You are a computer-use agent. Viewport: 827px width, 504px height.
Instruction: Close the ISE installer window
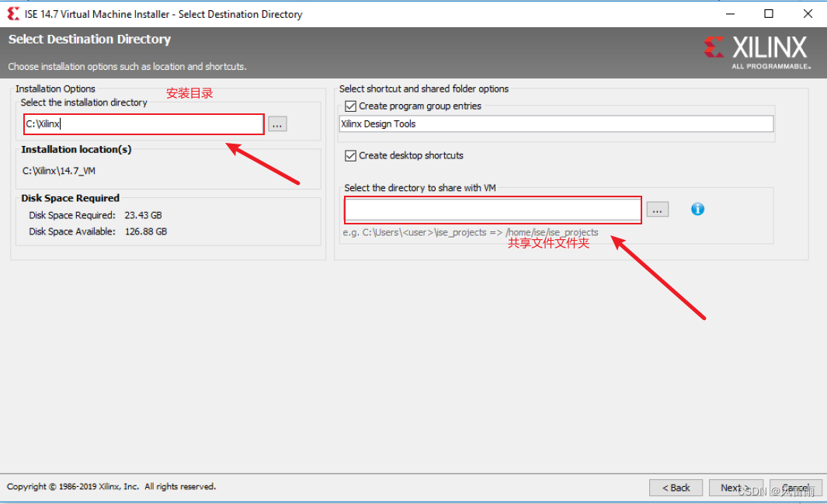[808, 14]
